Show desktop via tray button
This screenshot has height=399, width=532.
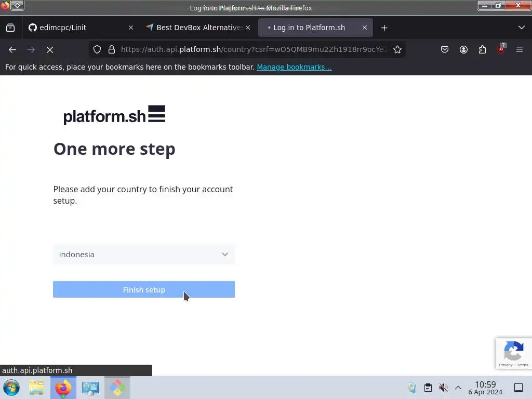point(518,388)
